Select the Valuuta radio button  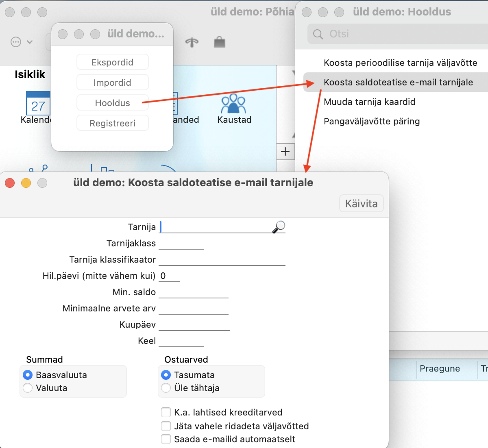click(x=28, y=388)
